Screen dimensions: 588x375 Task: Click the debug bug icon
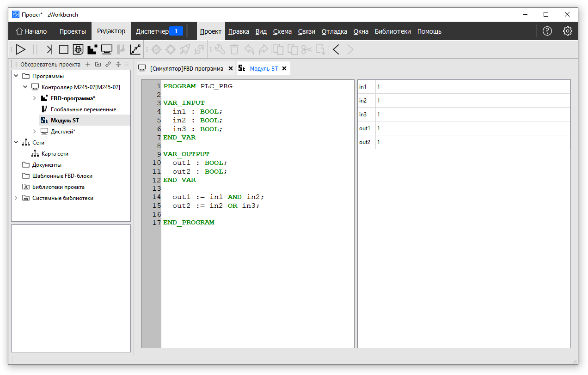point(78,49)
